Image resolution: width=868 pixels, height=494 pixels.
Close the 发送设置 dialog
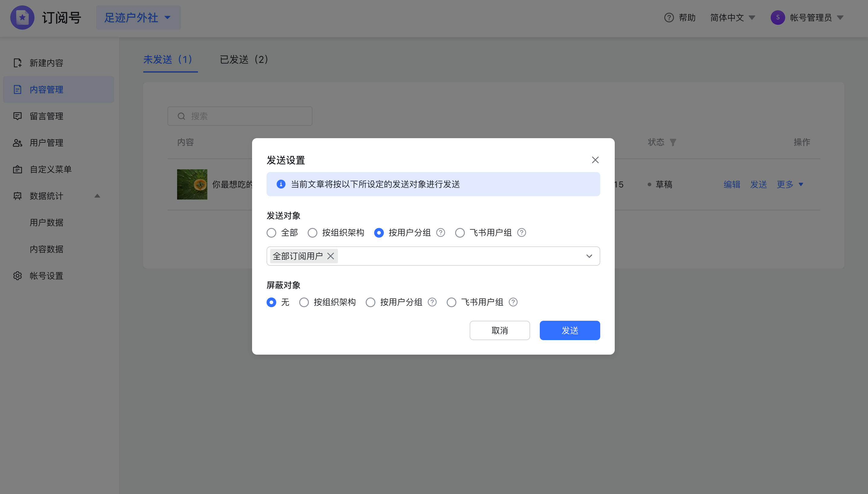tap(595, 160)
